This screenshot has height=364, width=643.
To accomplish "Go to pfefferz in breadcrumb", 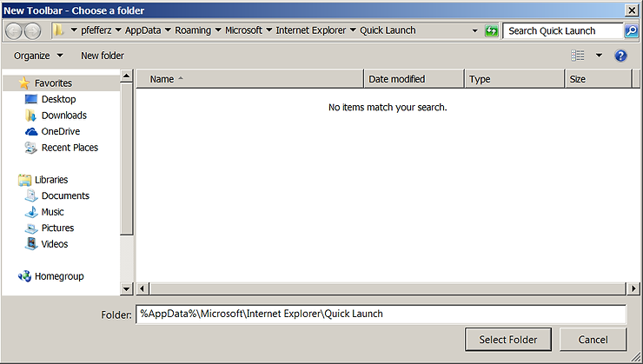I will click(x=96, y=30).
